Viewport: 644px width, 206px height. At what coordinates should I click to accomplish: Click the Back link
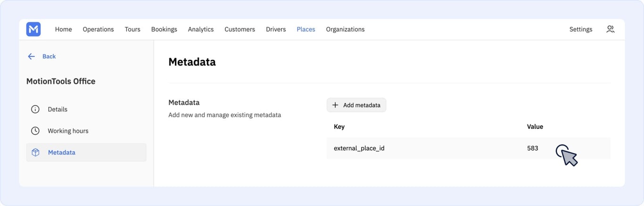pos(49,56)
